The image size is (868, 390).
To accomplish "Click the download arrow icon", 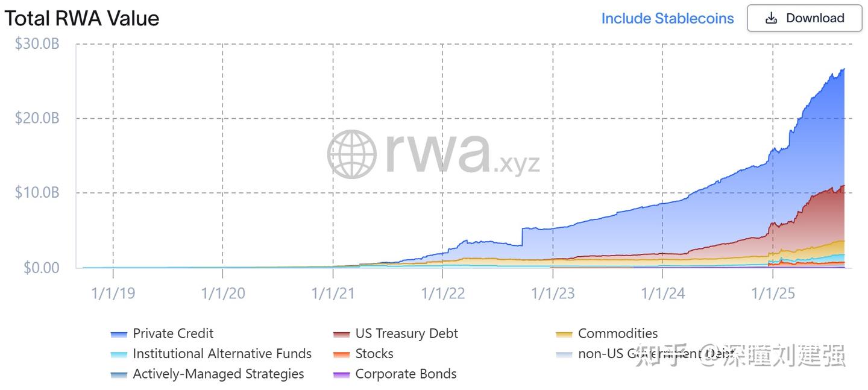I will click(x=771, y=18).
